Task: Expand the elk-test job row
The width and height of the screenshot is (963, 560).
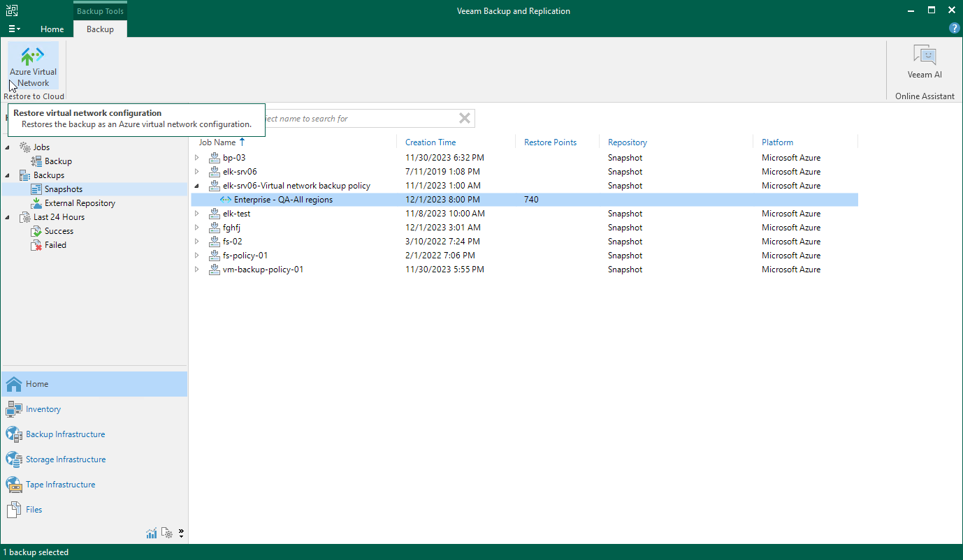Action: 196,214
